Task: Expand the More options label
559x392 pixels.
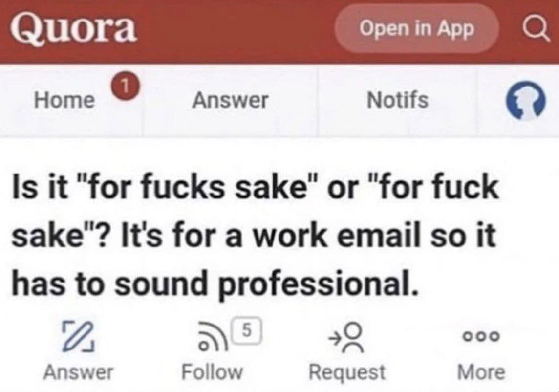Action: 481,372
